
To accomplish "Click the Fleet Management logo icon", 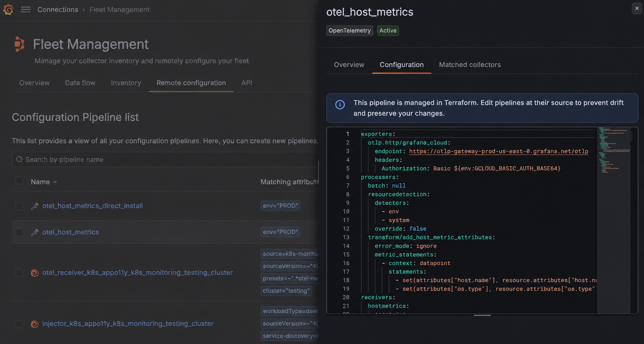I will coord(19,44).
